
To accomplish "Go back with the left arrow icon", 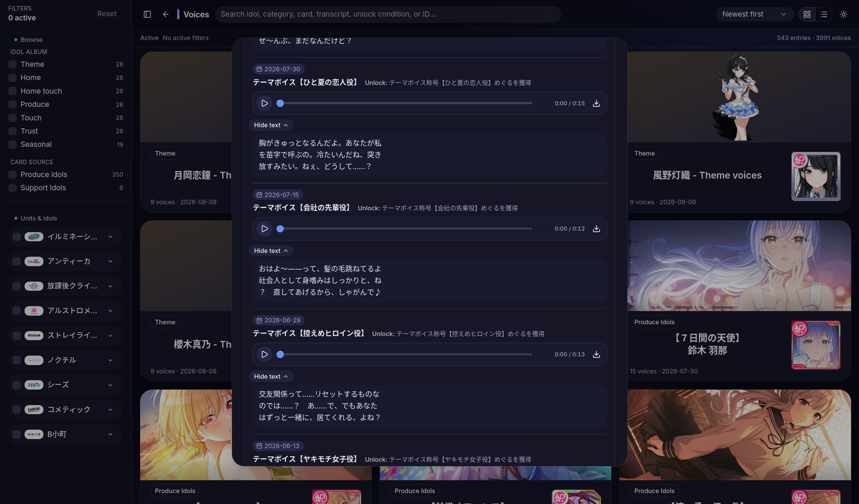I will click(x=165, y=14).
